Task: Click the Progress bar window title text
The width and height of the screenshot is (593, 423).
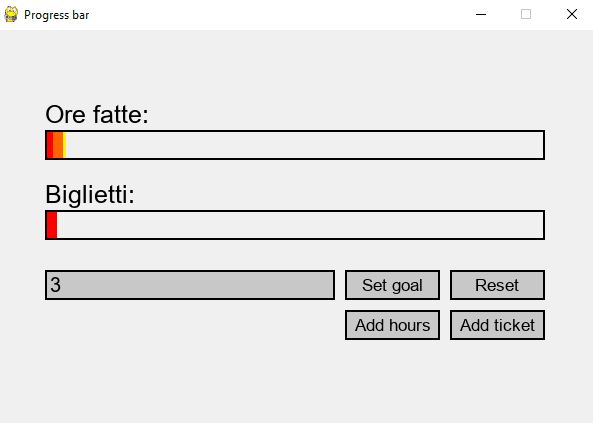Action: (56, 15)
